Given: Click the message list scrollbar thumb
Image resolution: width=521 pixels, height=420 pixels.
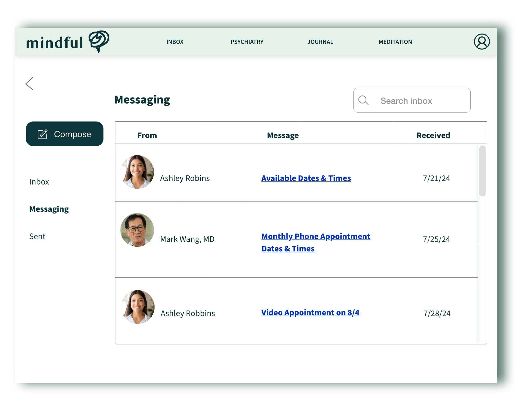Looking at the screenshot, I should (x=482, y=171).
